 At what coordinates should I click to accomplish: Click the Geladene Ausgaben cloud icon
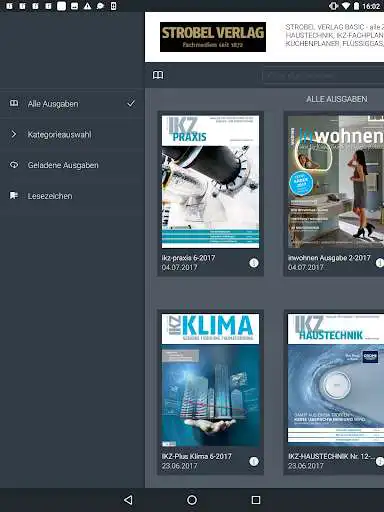click(14, 165)
